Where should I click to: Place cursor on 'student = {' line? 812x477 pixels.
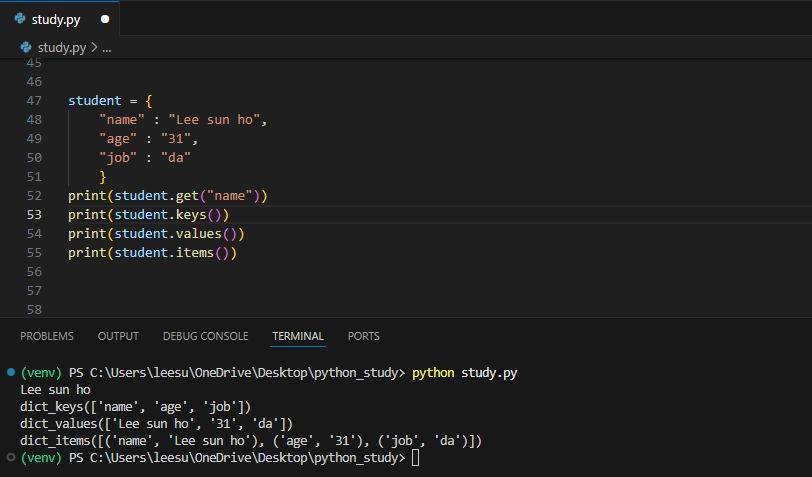pyautogui.click(x=110, y=100)
